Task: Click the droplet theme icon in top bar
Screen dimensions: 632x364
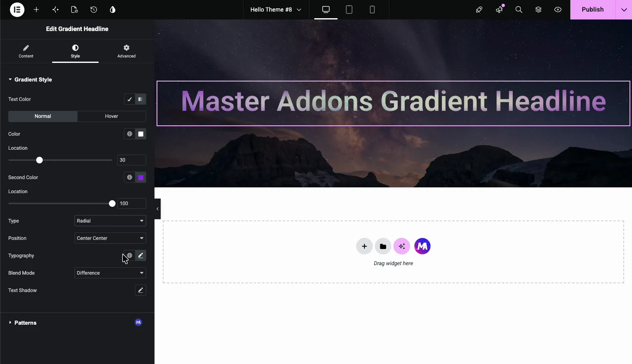Action: pyautogui.click(x=113, y=10)
